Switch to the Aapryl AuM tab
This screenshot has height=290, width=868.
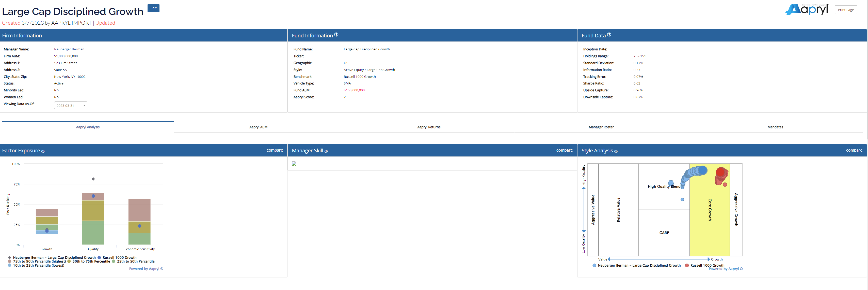point(259,127)
